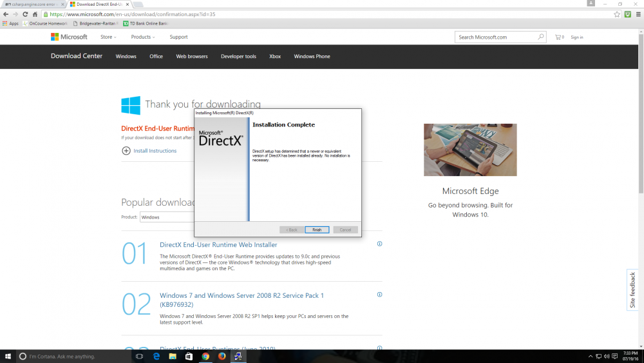The height and width of the screenshot is (363, 644).
Task: Click the browser Back arrow
Action: click(x=6, y=14)
